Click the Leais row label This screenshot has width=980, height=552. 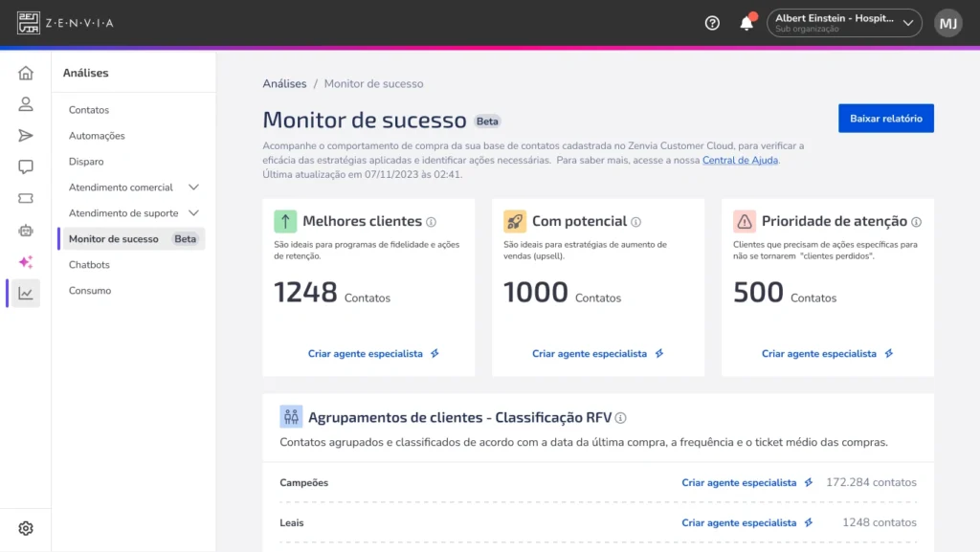click(292, 522)
